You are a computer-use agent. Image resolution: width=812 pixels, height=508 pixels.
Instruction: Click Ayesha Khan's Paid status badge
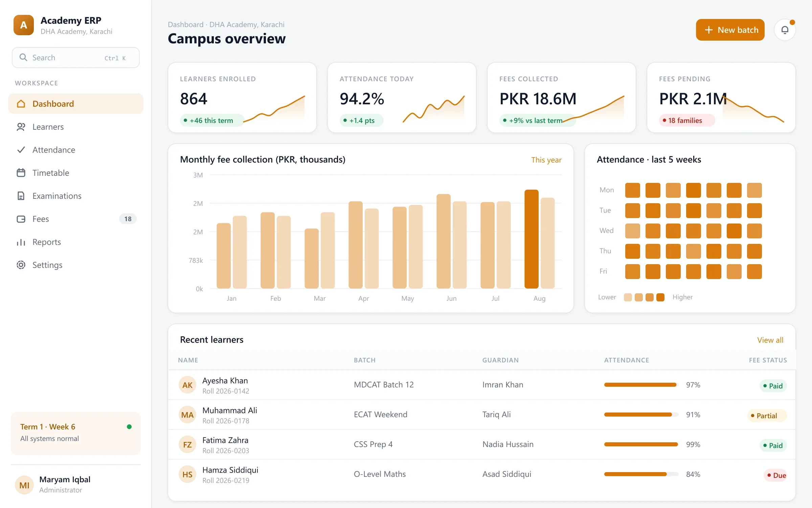click(773, 386)
